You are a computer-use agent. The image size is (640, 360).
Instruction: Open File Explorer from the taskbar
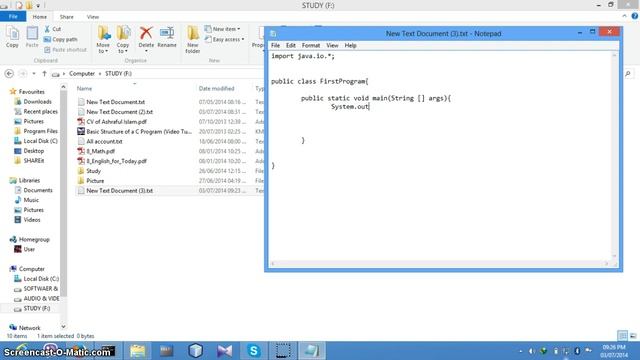click(138, 351)
